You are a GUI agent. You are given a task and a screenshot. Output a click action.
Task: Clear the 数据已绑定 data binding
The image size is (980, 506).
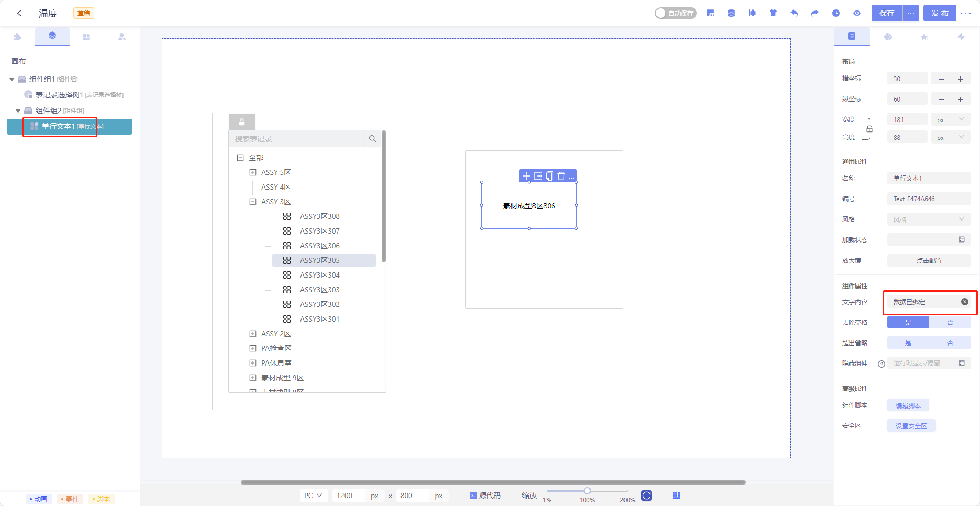(x=965, y=302)
